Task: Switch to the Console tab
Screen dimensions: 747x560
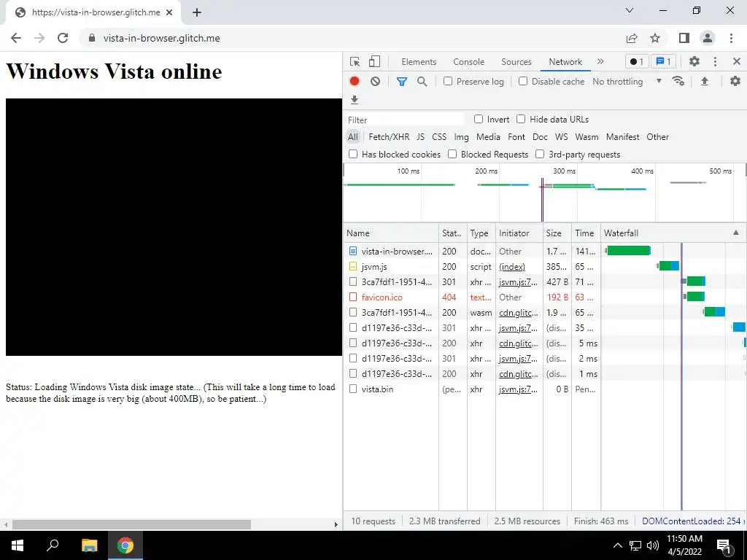Action: pos(469,62)
